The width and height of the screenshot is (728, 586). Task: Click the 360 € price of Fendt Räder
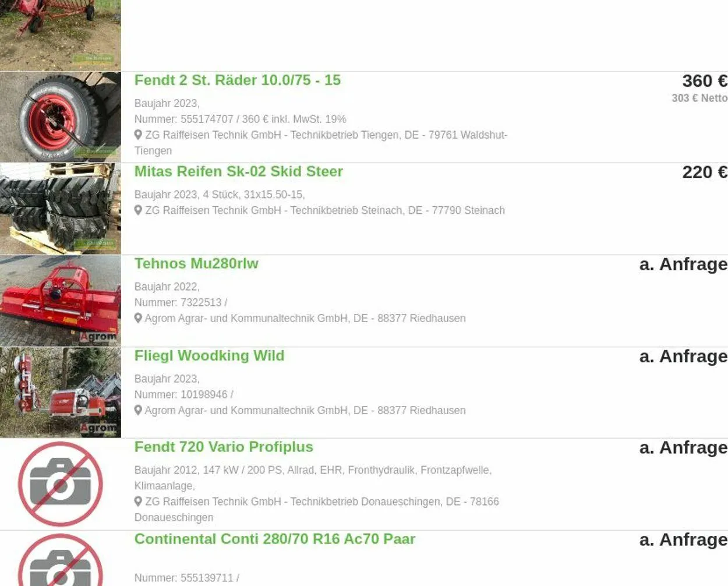705,81
